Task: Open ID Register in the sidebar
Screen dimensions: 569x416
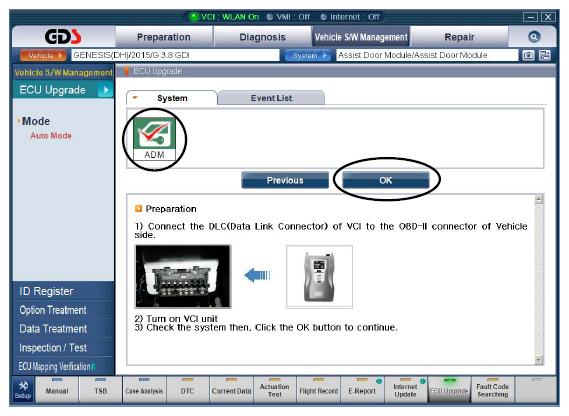Action: (46, 291)
